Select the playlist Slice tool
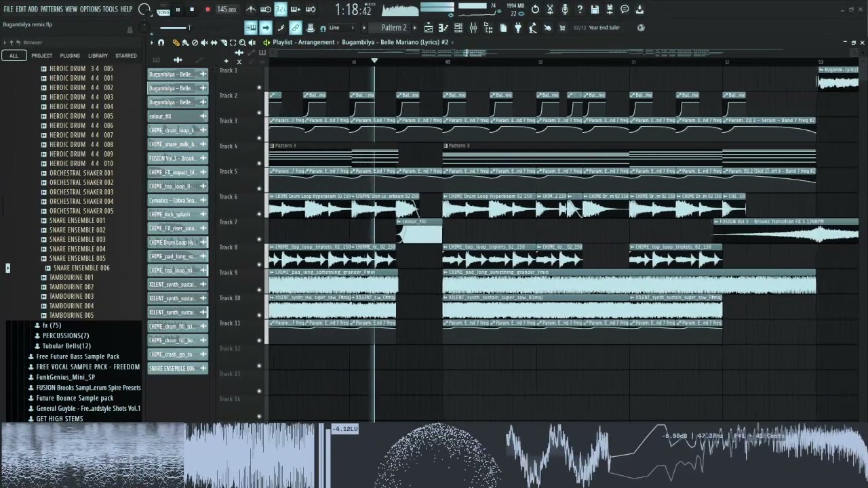The width and height of the screenshot is (868, 488). [223, 43]
